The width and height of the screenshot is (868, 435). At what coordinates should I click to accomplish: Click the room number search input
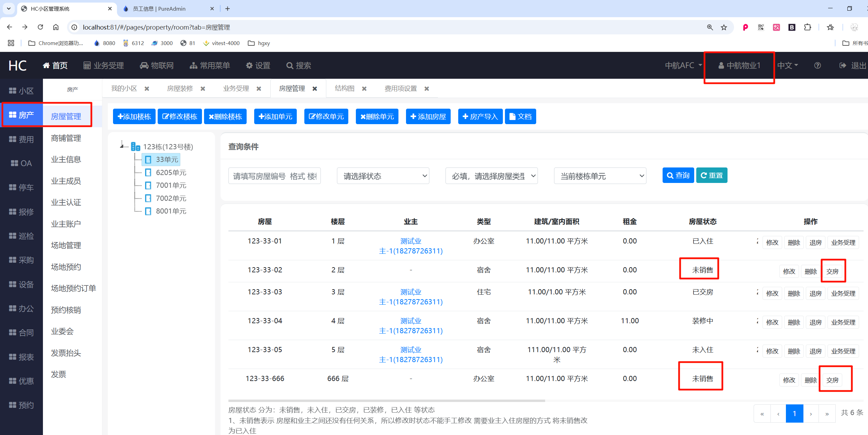pyautogui.click(x=274, y=176)
